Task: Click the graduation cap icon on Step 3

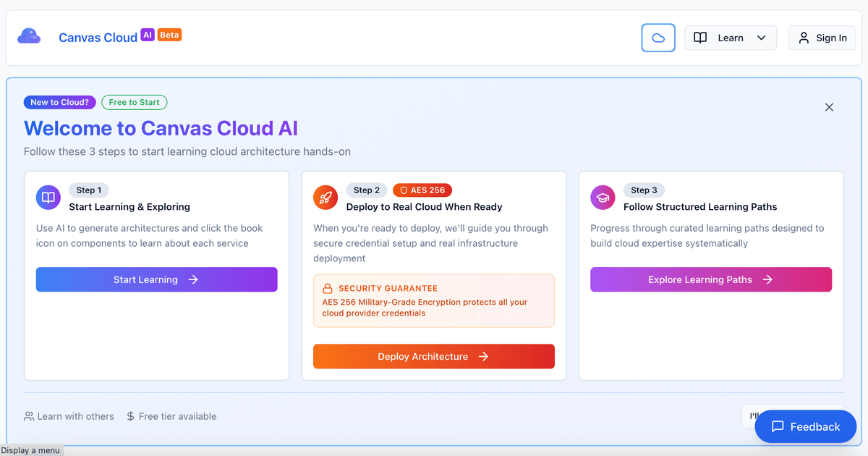Action: [603, 197]
